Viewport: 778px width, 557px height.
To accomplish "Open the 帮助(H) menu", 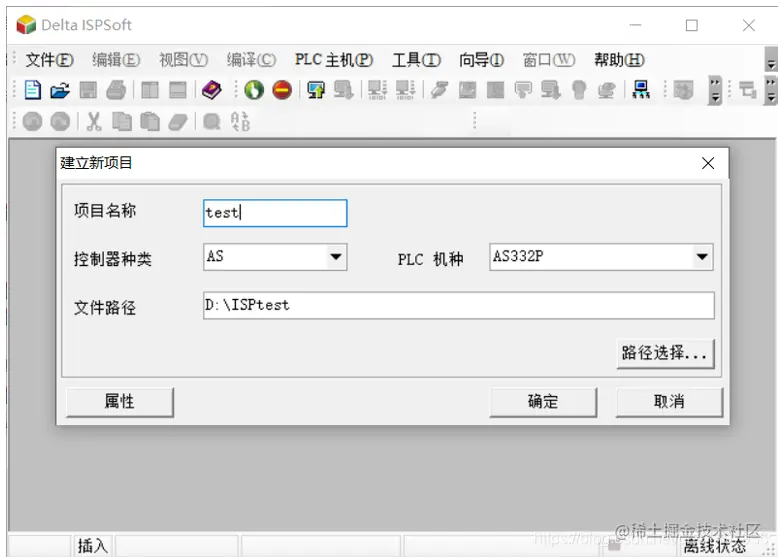I will pyautogui.click(x=619, y=60).
